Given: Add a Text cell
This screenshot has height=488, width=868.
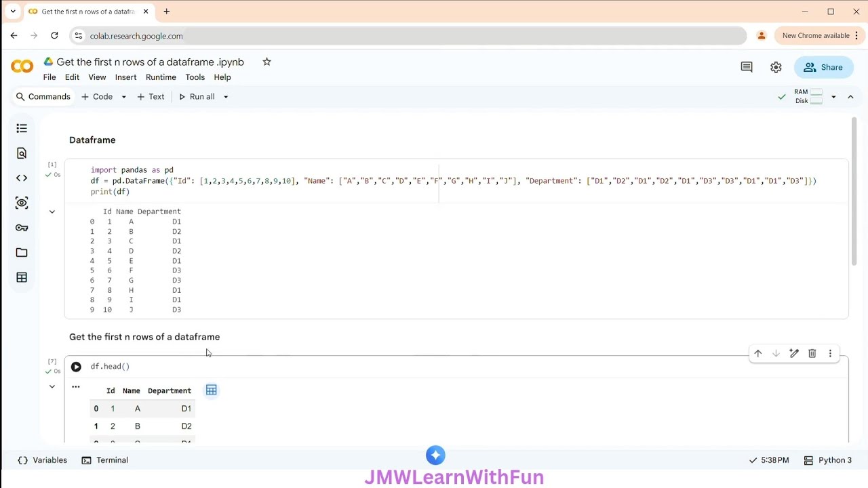Looking at the screenshot, I should tap(151, 97).
